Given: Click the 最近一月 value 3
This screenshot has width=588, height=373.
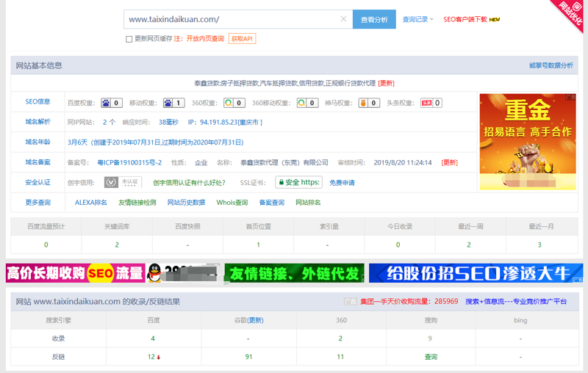Looking at the screenshot, I should tap(539, 245).
